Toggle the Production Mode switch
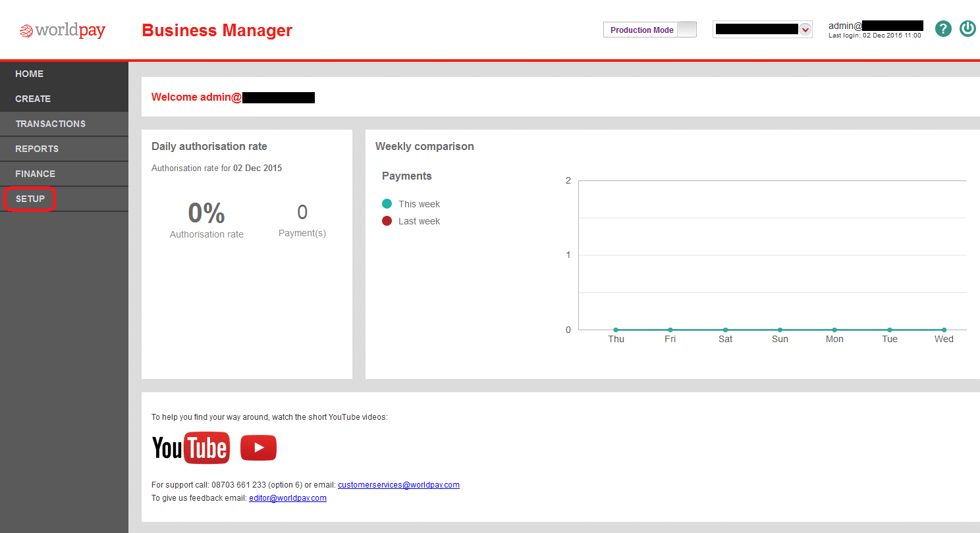 pyautogui.click(x=686, y=30)
